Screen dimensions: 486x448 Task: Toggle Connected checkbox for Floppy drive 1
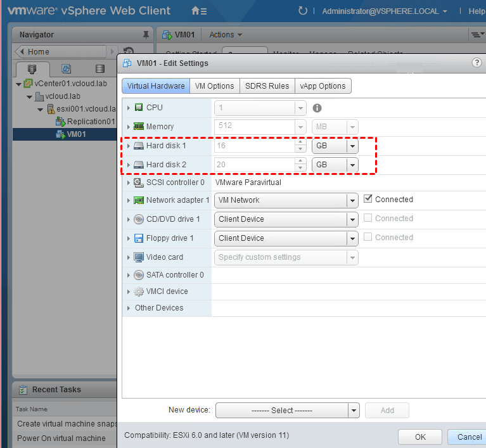(x=368, y=237)
